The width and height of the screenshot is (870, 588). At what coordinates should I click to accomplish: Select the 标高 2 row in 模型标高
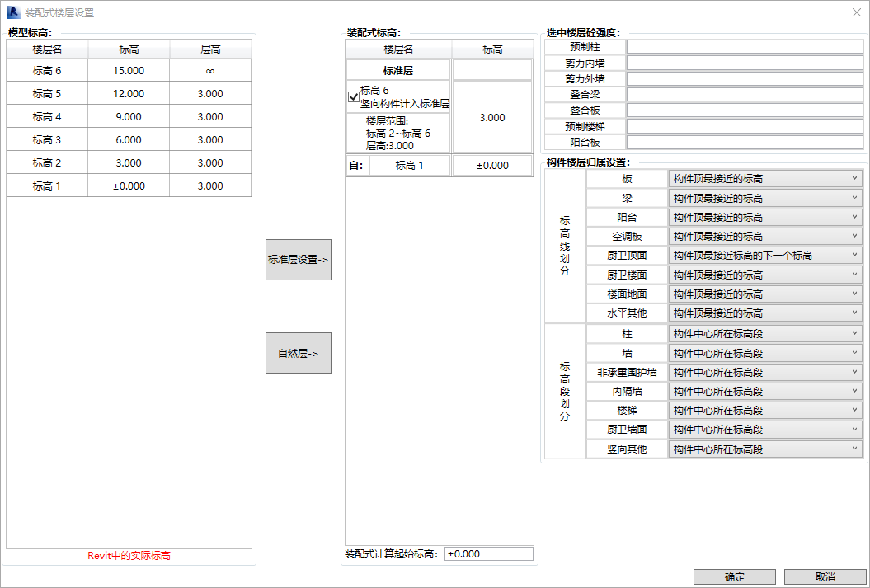pos(129,163)
